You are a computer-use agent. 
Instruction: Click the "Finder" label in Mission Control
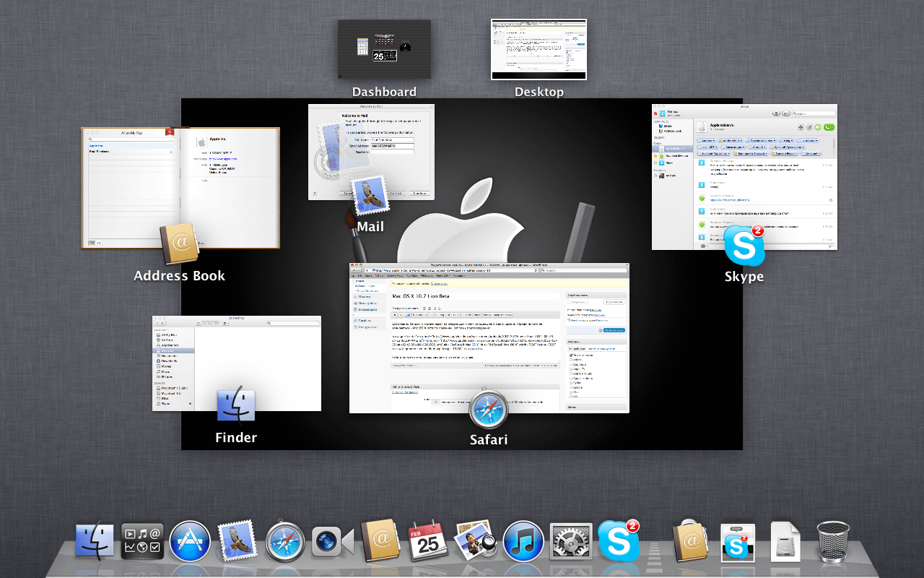[x=236, y=437]
